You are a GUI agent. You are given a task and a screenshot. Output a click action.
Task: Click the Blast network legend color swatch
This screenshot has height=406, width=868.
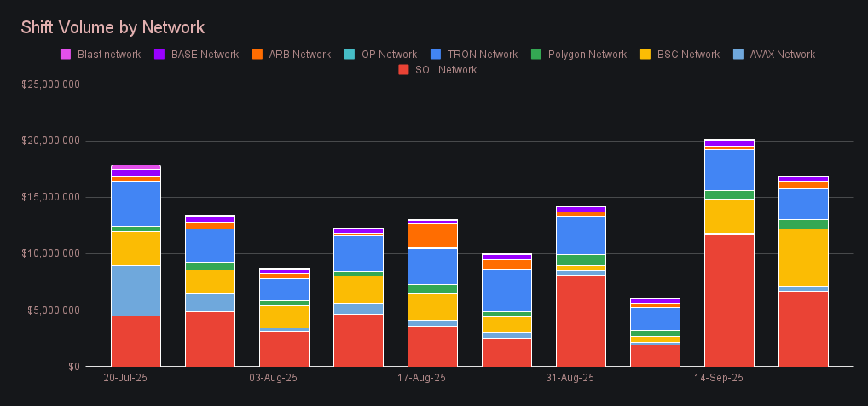(x=65, y=55)
